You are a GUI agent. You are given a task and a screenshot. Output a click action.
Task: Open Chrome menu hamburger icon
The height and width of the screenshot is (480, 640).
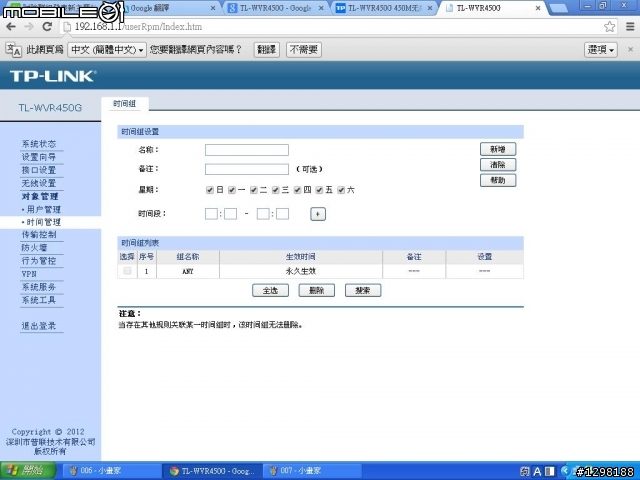[x=630, y=27]
